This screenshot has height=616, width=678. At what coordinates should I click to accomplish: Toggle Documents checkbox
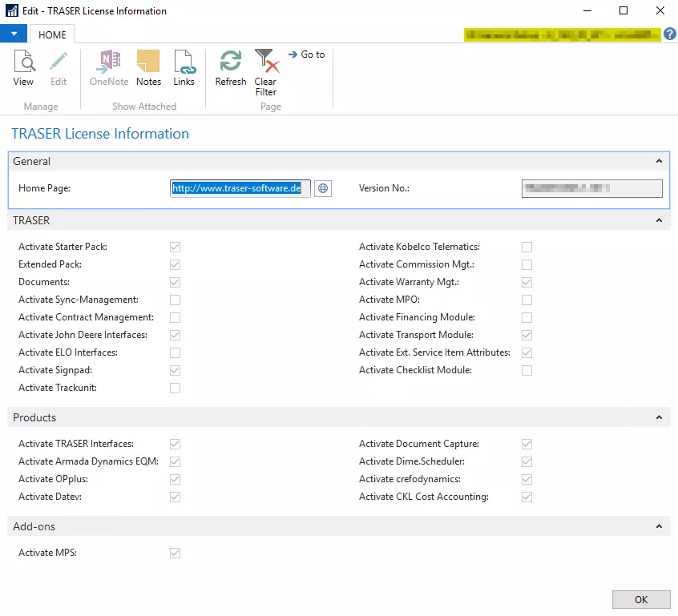(x=176, y=282)
